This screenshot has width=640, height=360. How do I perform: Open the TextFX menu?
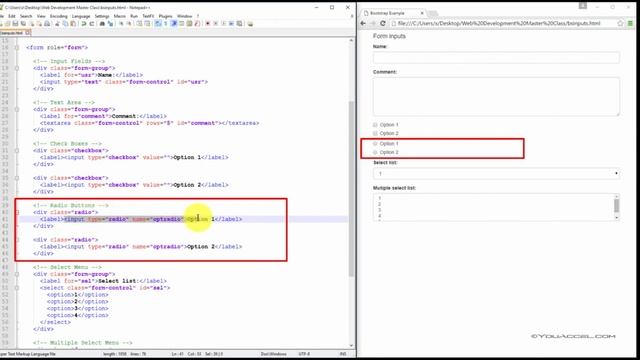pyautogui.click(x=148, y=16)
